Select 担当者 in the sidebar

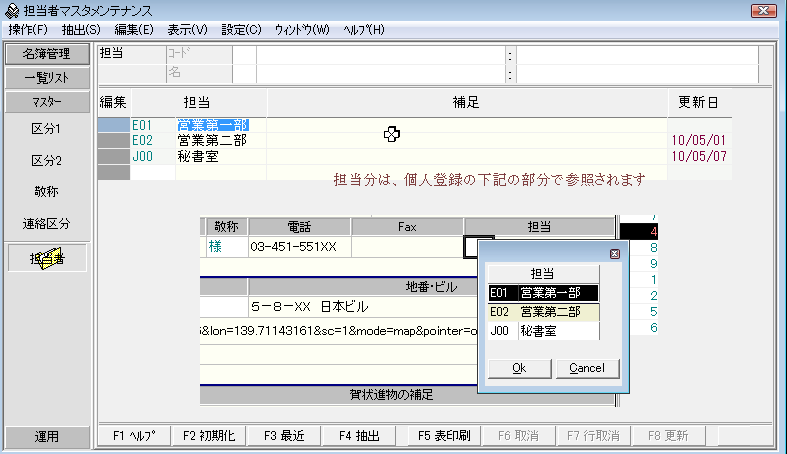tap(47, 258)
